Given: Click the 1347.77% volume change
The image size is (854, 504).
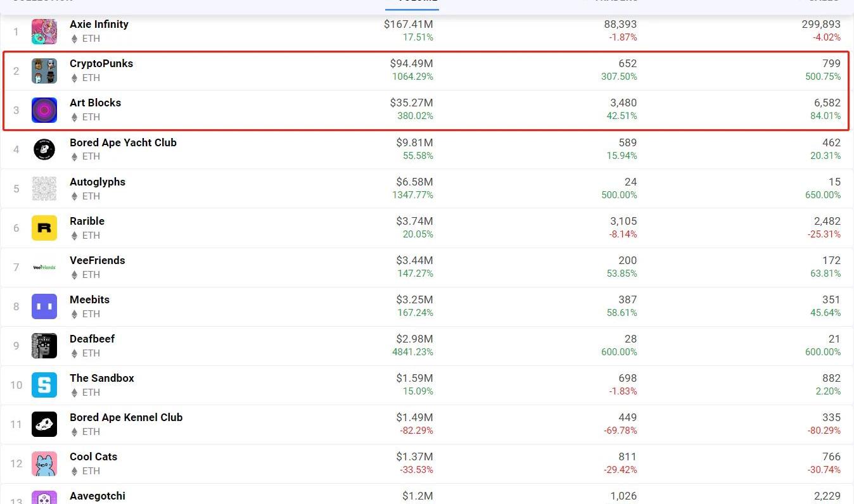Looking at the screenshot, I should [412, 194].
